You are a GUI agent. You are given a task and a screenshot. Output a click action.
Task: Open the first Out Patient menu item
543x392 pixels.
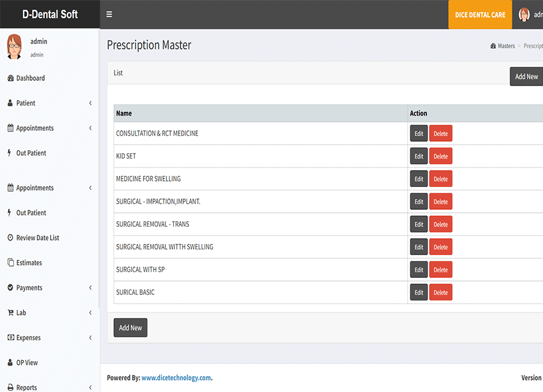[31, 153]
